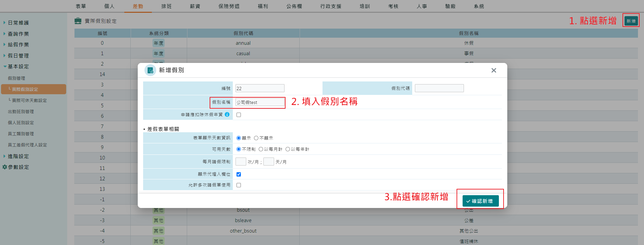Click the bsleave code cell
Screen dimensions: 644x245
pyautogui.click(x=243, y=220)
